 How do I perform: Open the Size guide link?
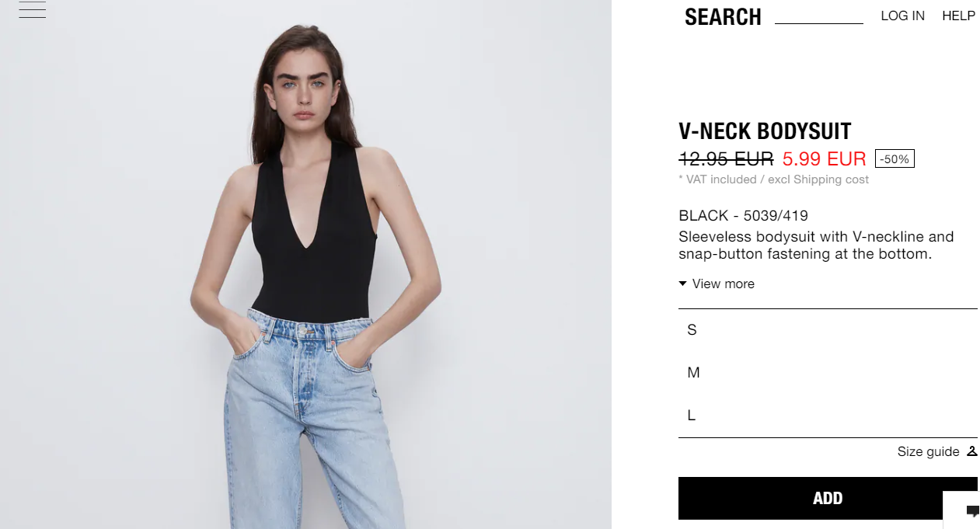tap(928, 451)
